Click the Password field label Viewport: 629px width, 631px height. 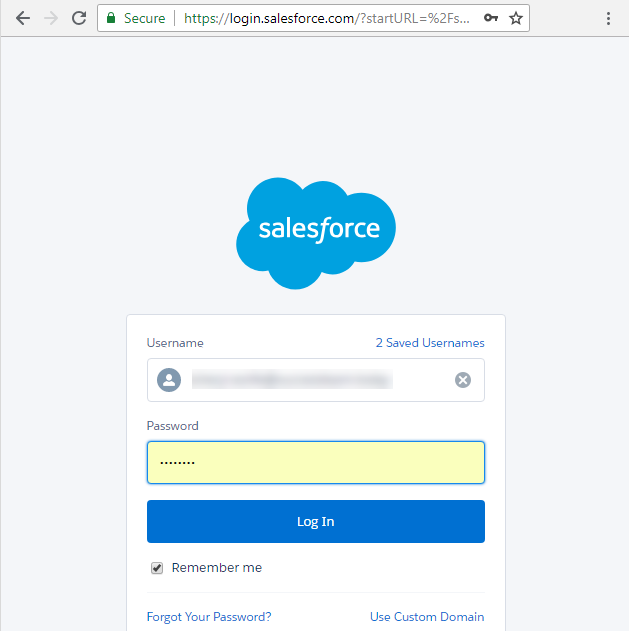173,426
